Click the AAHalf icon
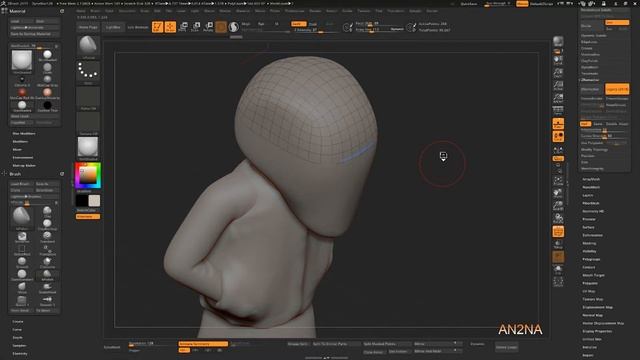Screen dimensions: 640x360 tap(558, 98)
